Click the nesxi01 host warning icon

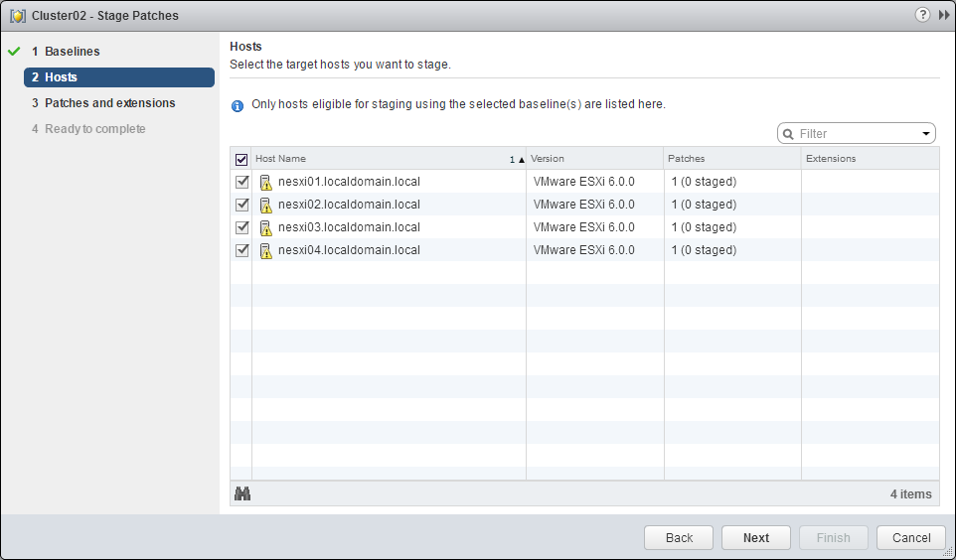coord(265,183)
